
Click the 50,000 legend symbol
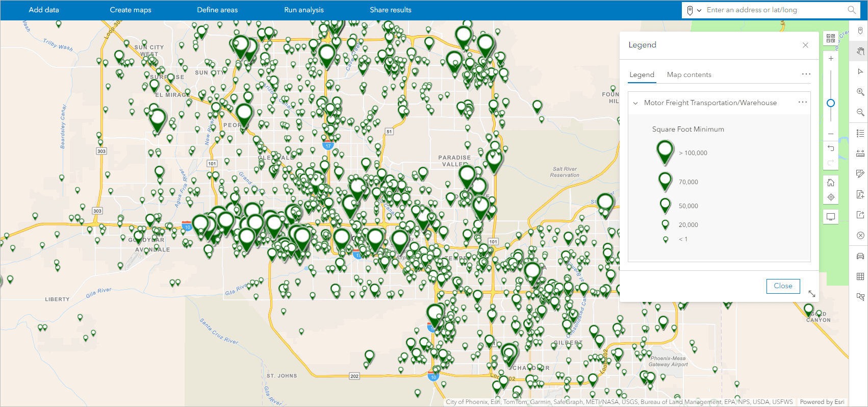tap(665, 206)
